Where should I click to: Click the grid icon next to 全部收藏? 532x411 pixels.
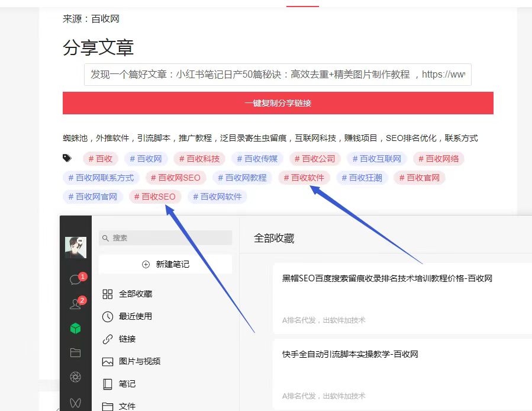click(x=108, y=294)
